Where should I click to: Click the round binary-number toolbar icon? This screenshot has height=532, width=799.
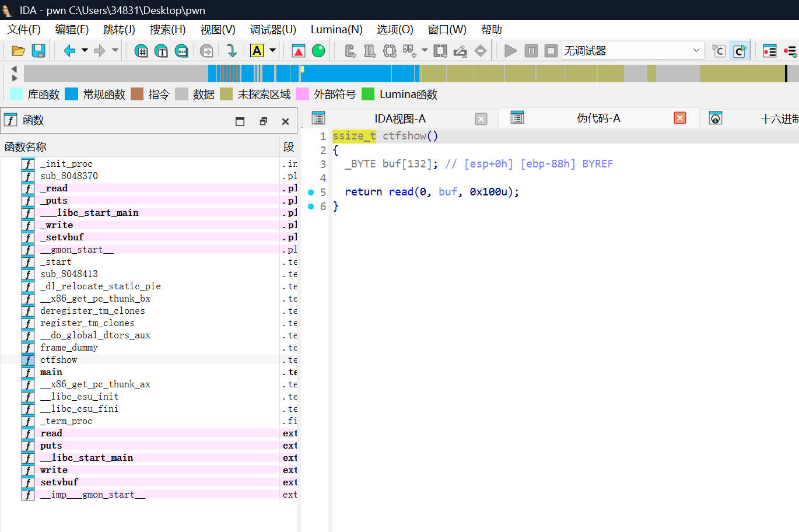pyautogui.click(x=182, y=51)
